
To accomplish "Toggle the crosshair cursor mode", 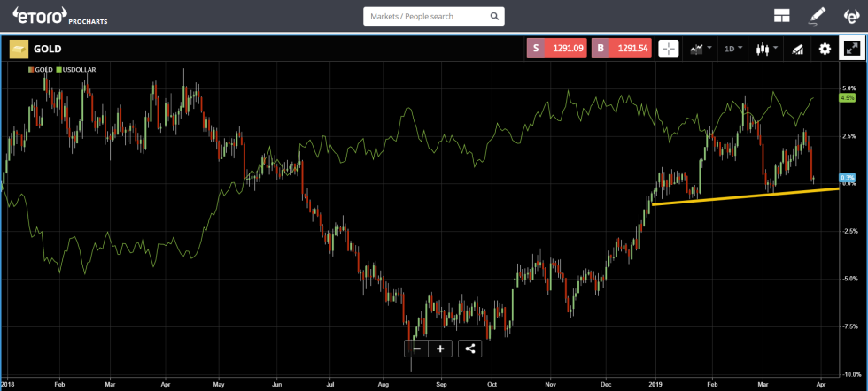I will pos(668,49).
